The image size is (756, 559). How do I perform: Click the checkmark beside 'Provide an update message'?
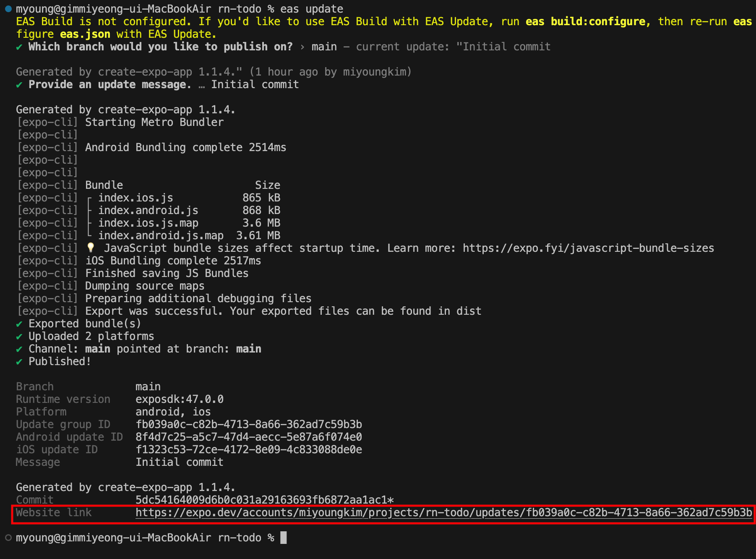coord(19,85)
